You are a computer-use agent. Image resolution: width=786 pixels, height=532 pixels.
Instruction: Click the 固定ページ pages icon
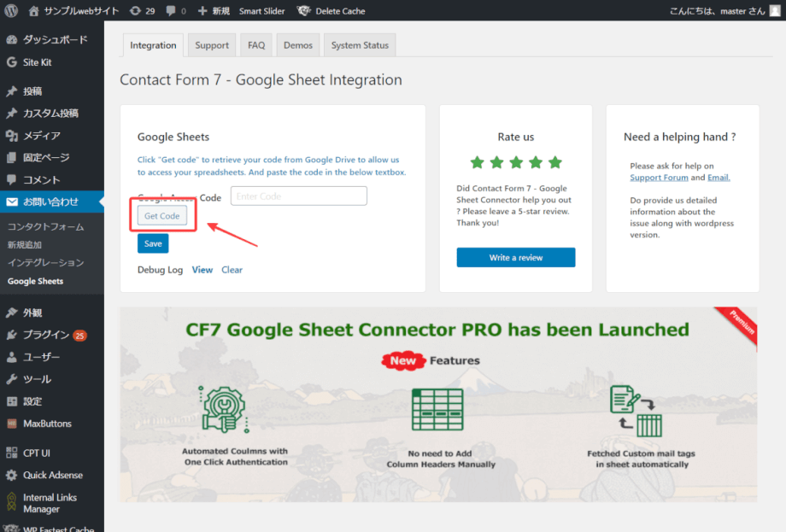(11, 157)
